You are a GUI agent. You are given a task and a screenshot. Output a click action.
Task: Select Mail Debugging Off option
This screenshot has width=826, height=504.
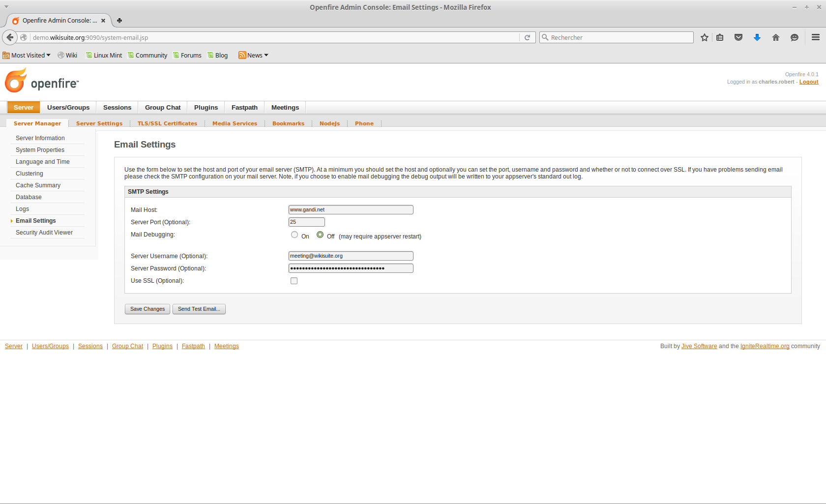[320, 235]
